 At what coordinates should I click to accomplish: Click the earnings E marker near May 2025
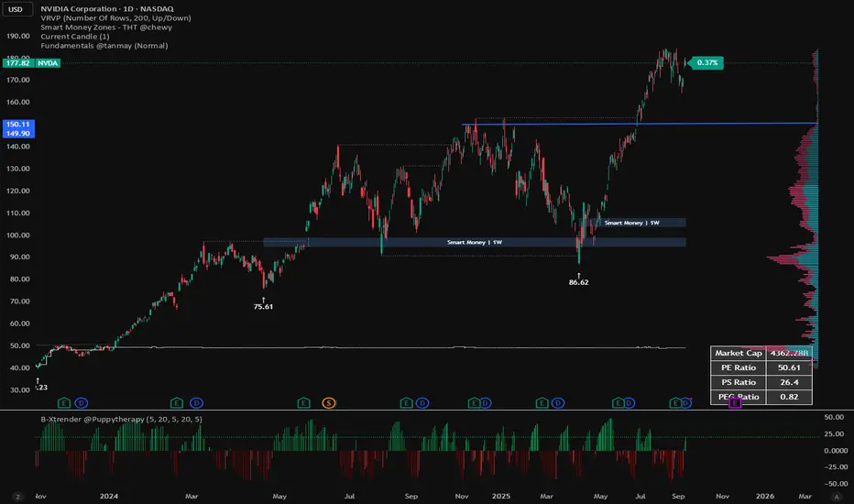(617, 403)
